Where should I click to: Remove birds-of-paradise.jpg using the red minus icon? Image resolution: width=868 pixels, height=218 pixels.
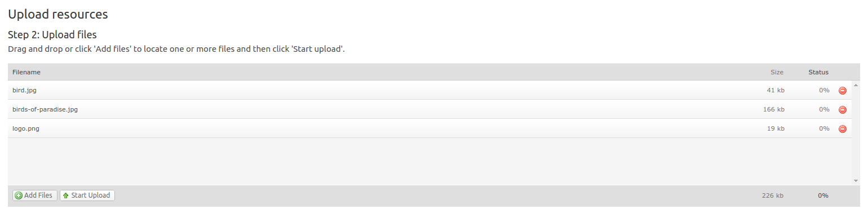tap(843, 110)
